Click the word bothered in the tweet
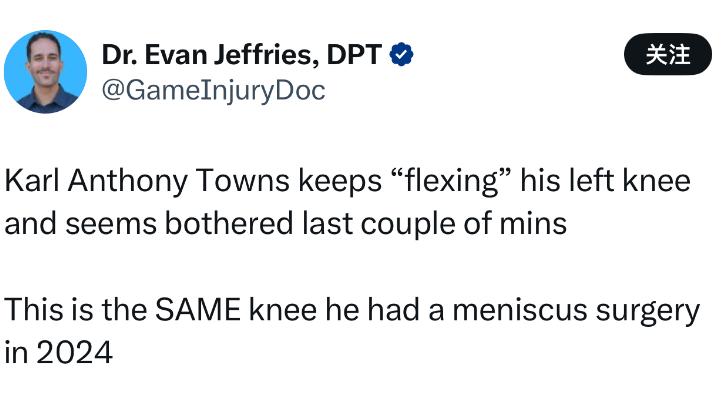Image resolution: width=723 pixels, height=405 pixels. (229, 223)
